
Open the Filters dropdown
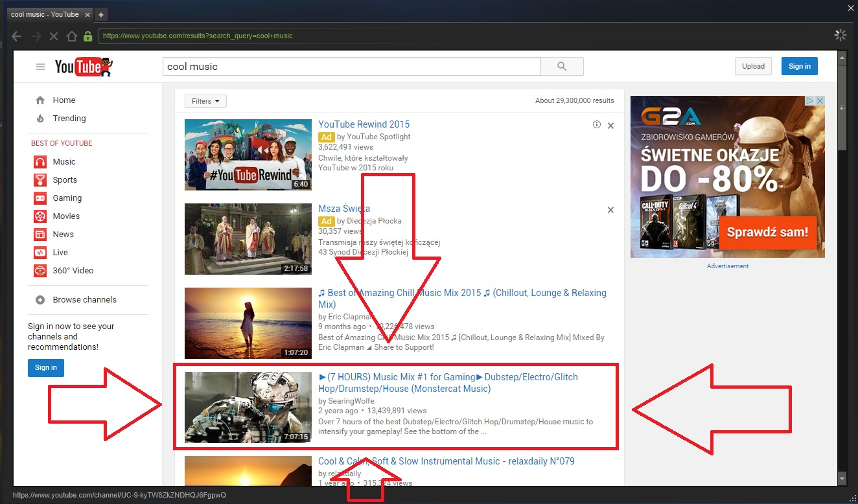[x=205, y=101]
